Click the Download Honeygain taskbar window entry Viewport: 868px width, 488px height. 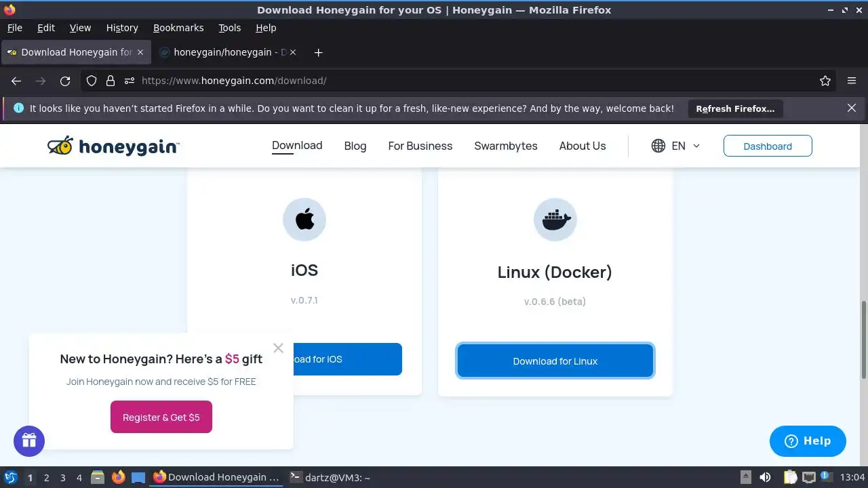click(x=216, y=477)
